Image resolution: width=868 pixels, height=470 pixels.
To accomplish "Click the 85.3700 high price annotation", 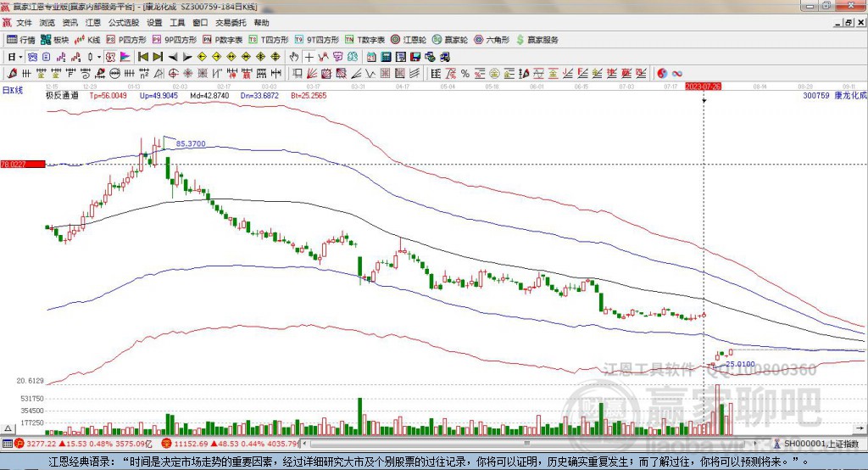I will [191, 143].
